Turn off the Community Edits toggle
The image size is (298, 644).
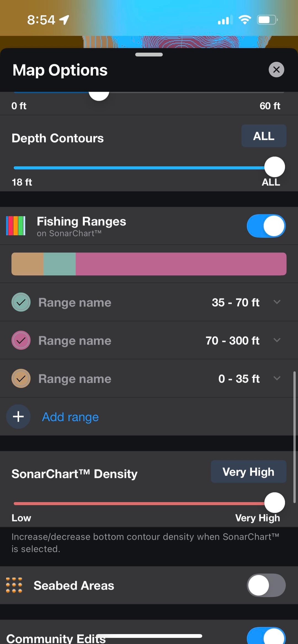[x=266, y=637]
